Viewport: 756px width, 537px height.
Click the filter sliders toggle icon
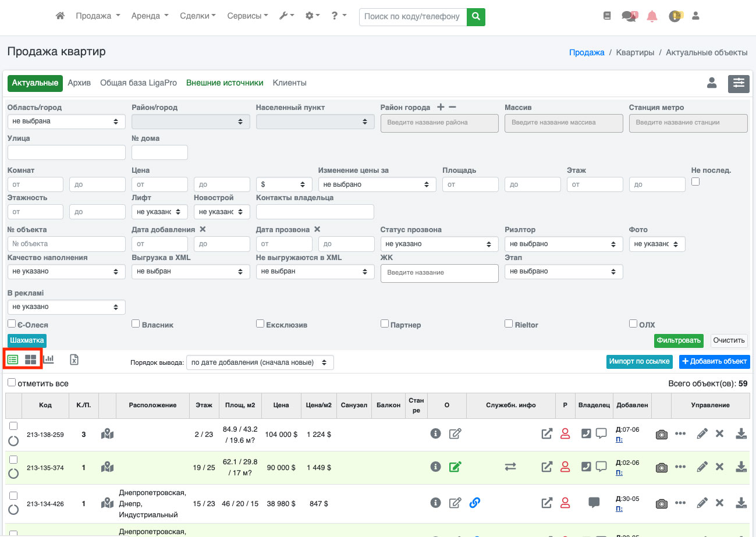point(739,84)
